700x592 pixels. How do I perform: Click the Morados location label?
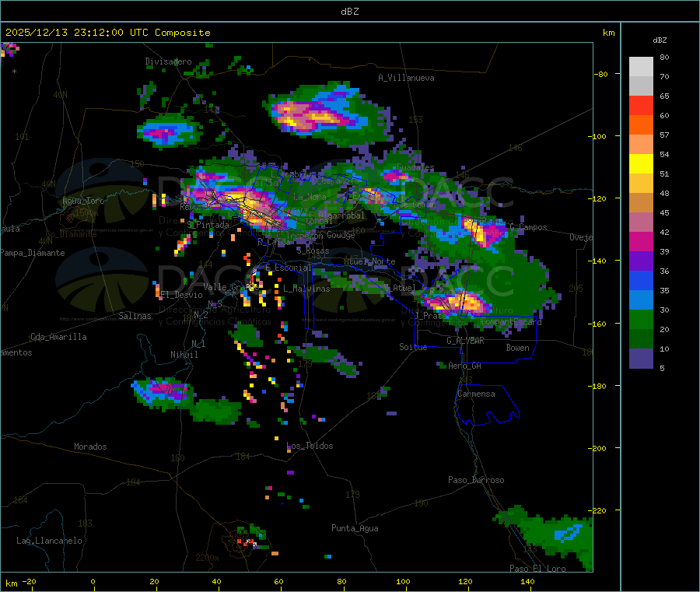tap(90, 447)
